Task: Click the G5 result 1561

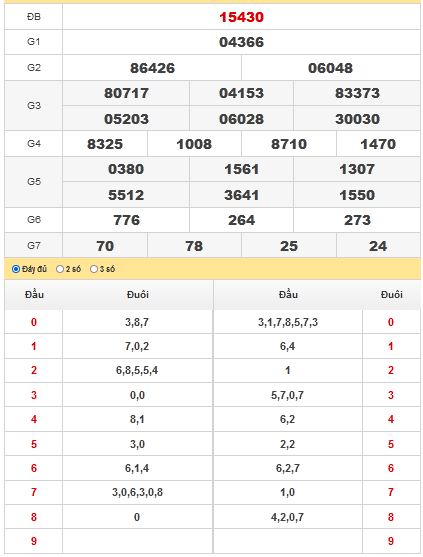Action: [x=241, y=169]
